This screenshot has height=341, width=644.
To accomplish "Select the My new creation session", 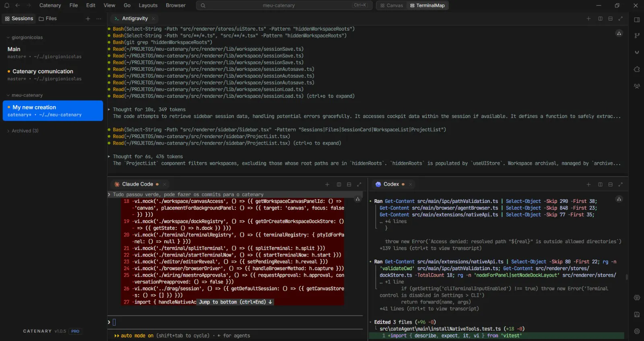I will tap(53, 111).
